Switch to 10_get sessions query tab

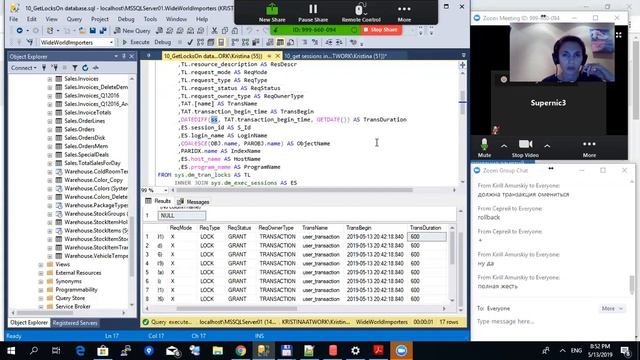335,56
